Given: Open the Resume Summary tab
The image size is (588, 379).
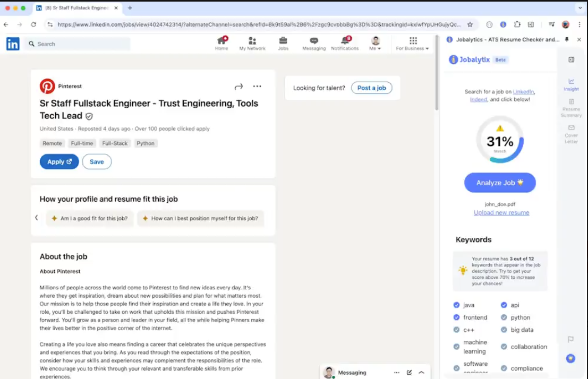Looking at the screenshot, I should click(x=571, y=108).
